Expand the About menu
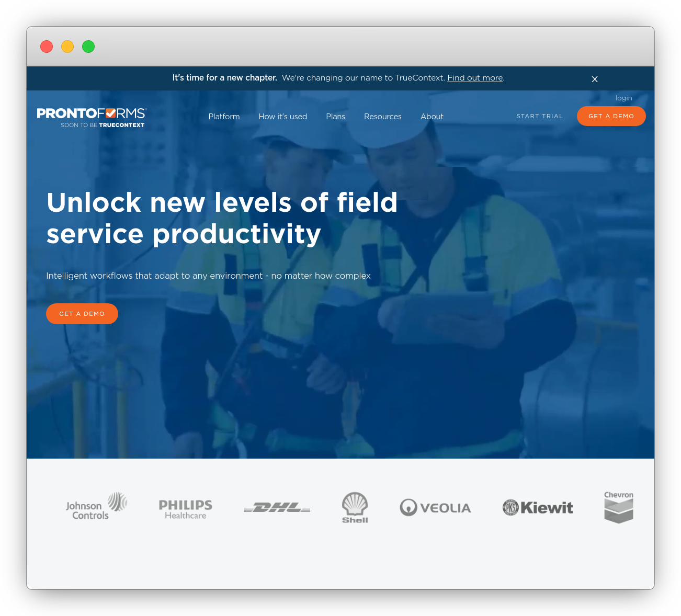This screenshot has height=616, width=681. pos(432,117)
